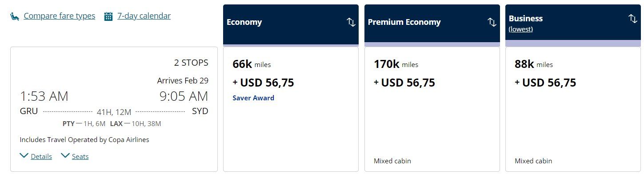644x174 pixels.
Task: Click the chevron next to Seats
Action: 65,156
